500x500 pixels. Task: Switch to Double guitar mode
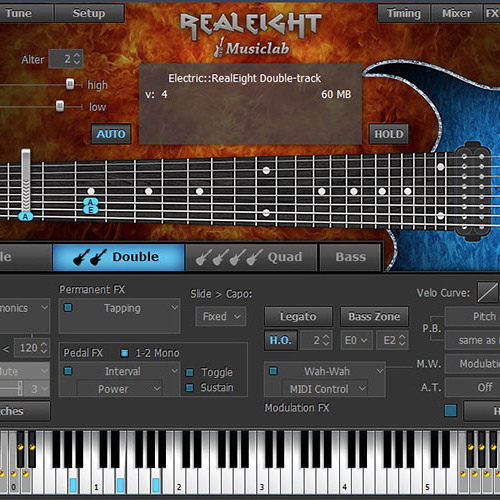[x=118, y=257]
